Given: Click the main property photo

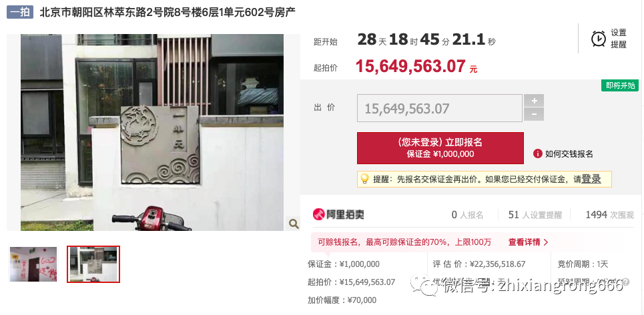Looking at the screenshot, I should click(x=152, y=132).
